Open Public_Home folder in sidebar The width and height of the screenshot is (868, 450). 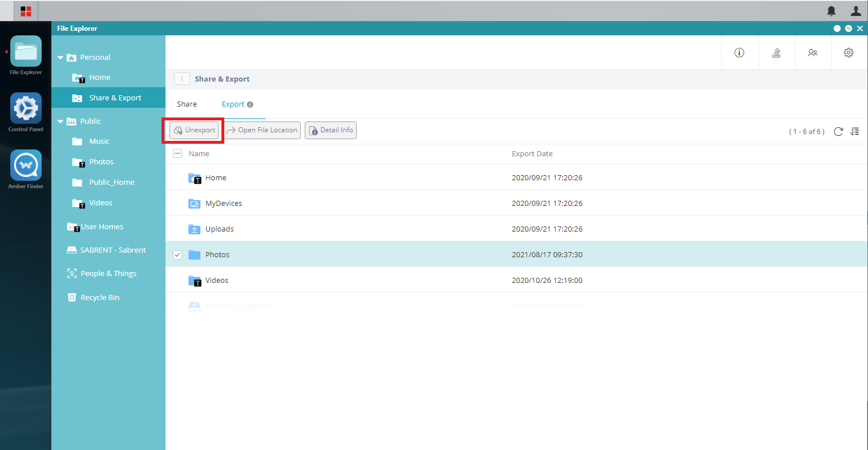112,183
